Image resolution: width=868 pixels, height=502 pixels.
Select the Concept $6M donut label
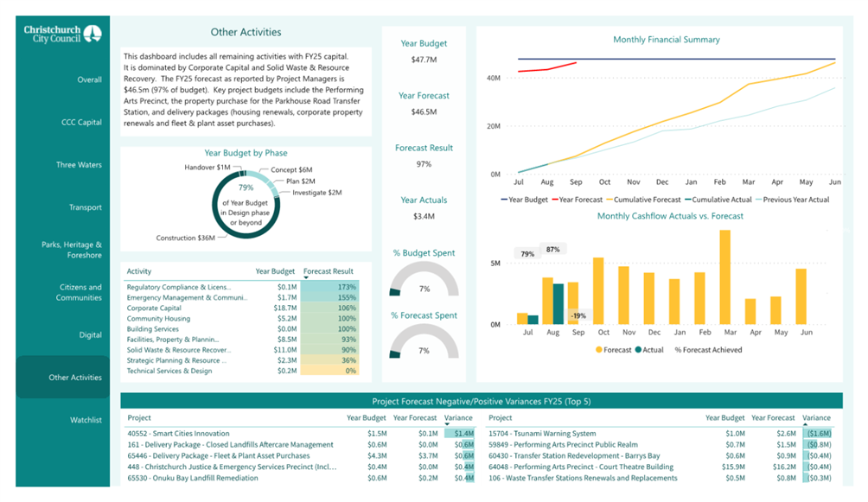[291, 170]
